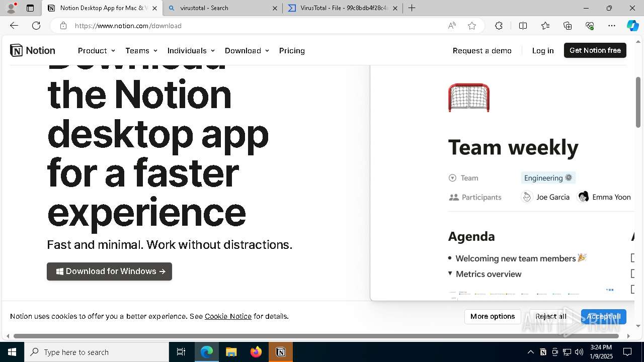This screenshot has width=644, height=362.
Task: Open Notion app from taskbar
Action: [x=281, y=352]
